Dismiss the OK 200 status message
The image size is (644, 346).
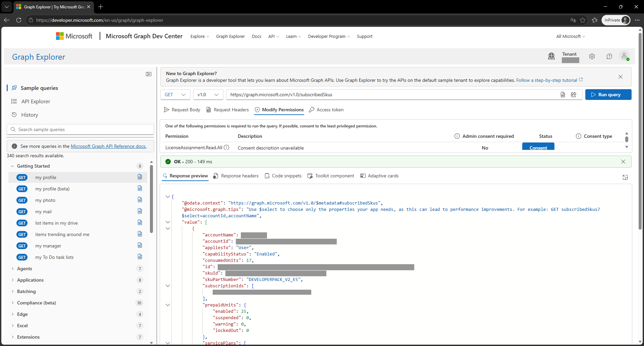623,162
